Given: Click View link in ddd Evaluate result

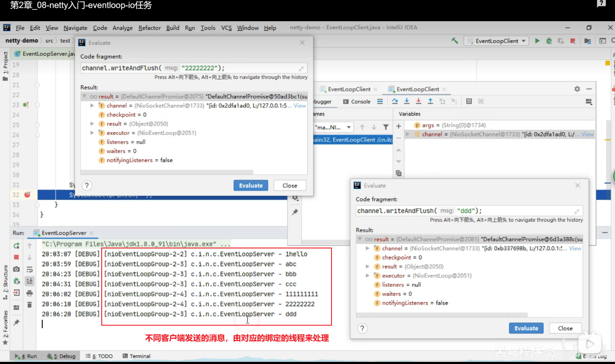Looking at the screenshot, I should [x=575, y=248].
